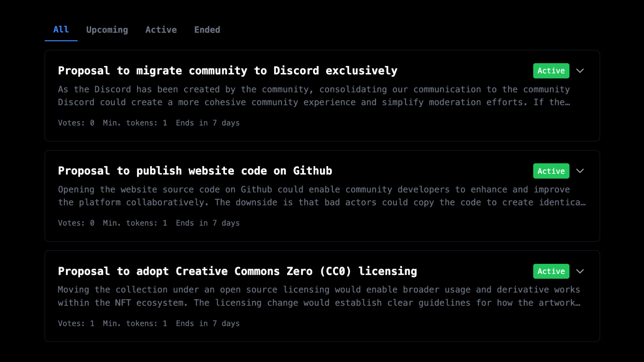Open 'Proposal to publish website code on Github'
The height and width of the screenshot is (362, 644).
point(195,171)
